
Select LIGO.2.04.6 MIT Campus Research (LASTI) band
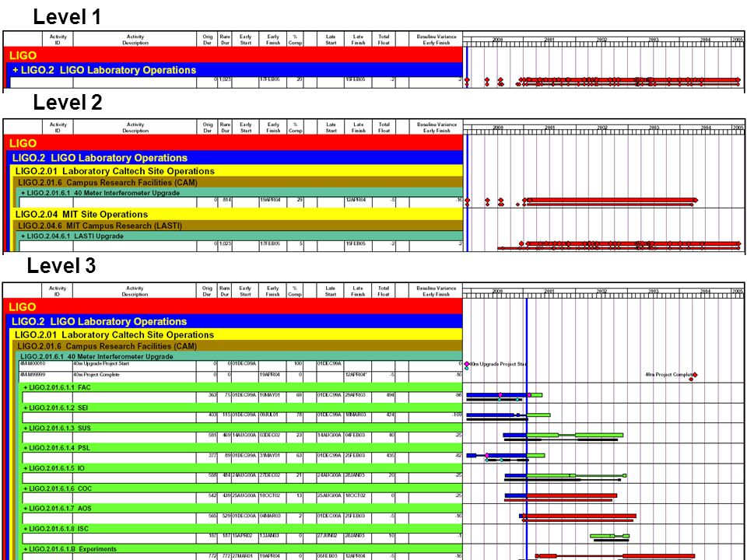click(x=239, y=226)
